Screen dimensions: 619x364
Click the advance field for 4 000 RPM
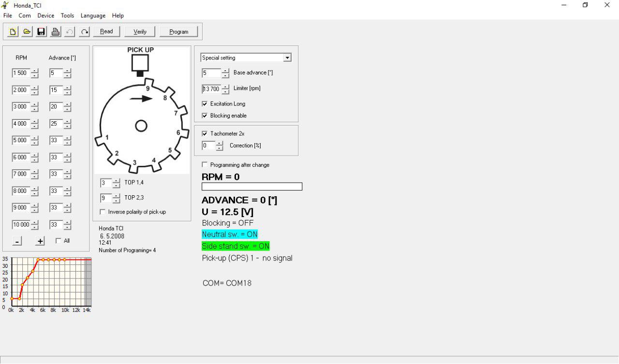pos(56,124)
